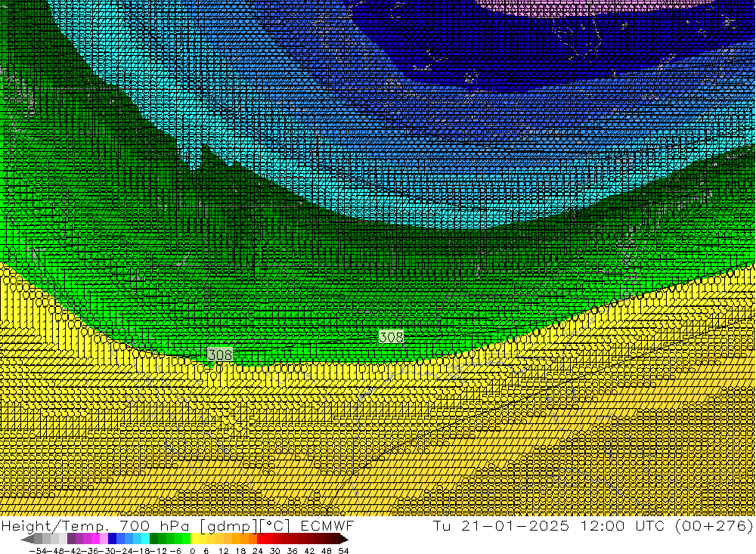Click the dark right arrow end of the color legend
The height and width of the screenshot is (554, 756).
[x=343, y=540]
